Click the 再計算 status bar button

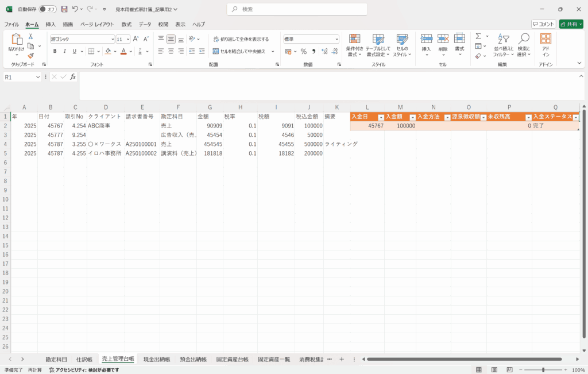(35, 370)
